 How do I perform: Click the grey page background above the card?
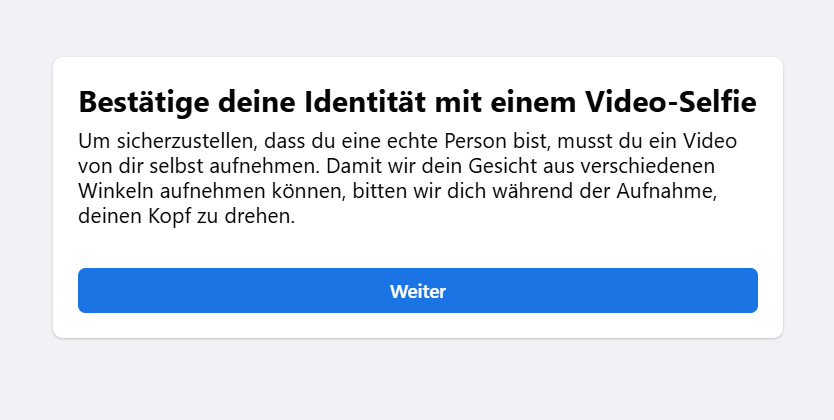pos(418,28)
